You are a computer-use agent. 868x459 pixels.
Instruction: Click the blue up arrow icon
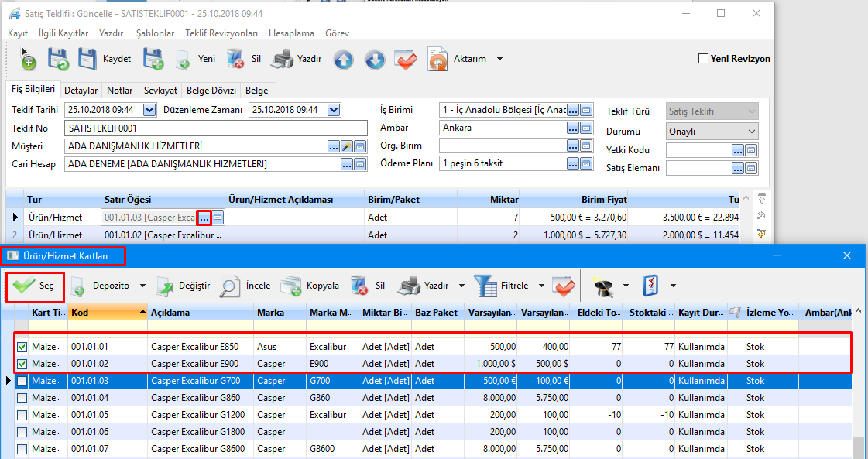(x=343, y=60)
